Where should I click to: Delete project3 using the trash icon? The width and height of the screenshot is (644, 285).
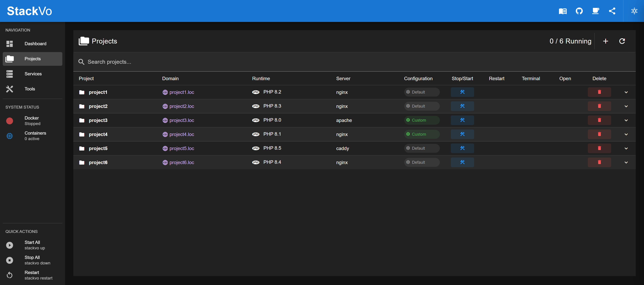(x=599, y=120)
